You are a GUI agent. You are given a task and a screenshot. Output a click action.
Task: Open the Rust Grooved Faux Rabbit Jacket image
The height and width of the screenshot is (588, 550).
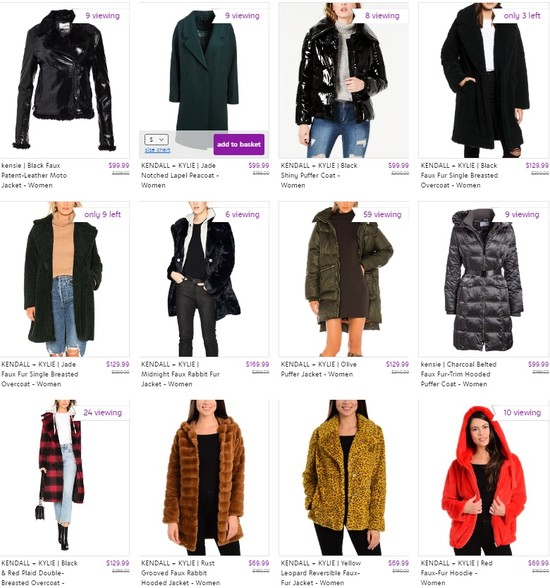tap(204, 478)
